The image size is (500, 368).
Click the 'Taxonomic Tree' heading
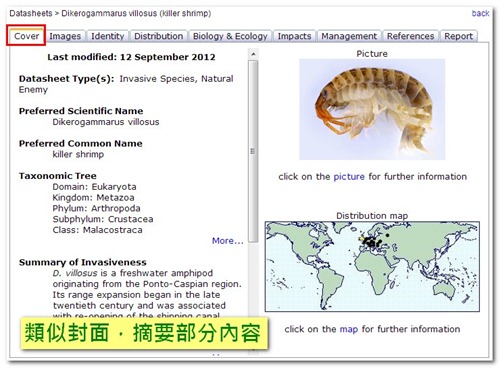click(58, 176)
